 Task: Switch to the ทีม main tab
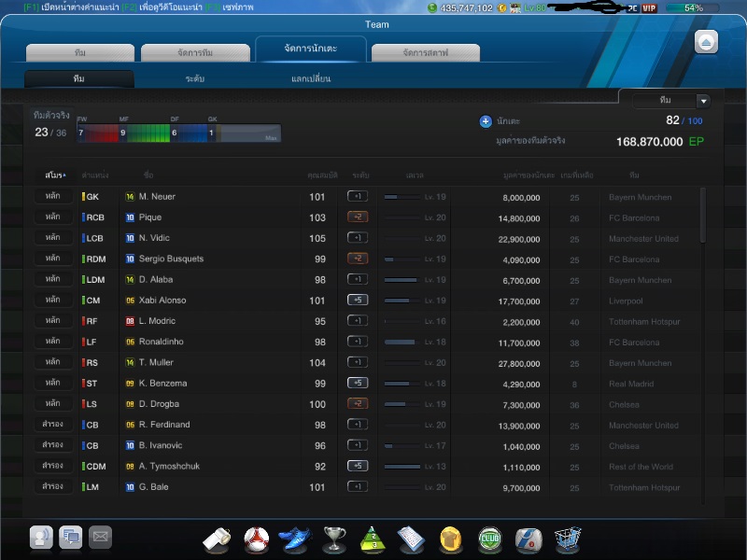click(80, 53)
